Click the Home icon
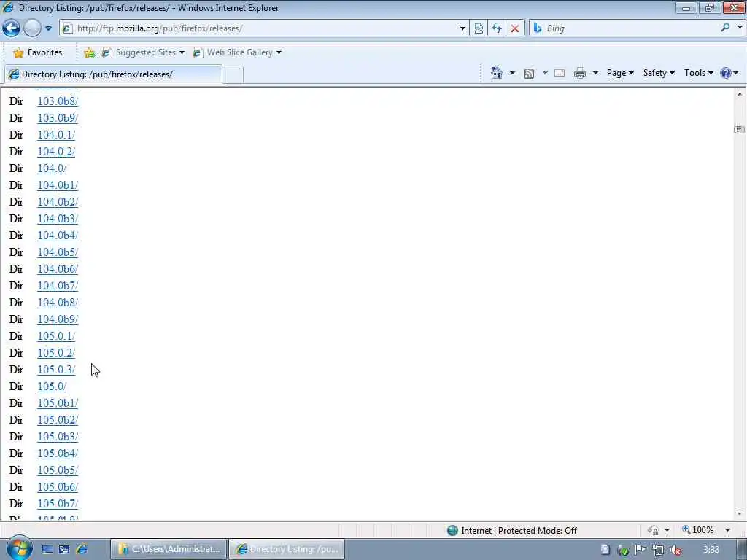Image resolution: width=747 pixels, height=560 pixels. tap(496, 73)
